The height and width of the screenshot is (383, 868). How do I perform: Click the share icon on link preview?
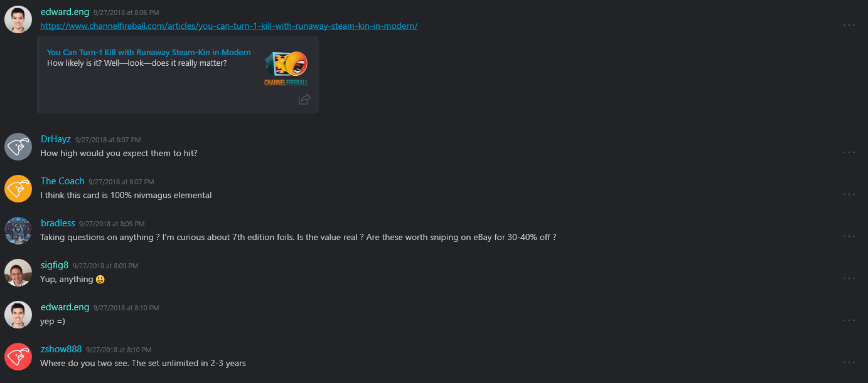[x=304, y=99]
